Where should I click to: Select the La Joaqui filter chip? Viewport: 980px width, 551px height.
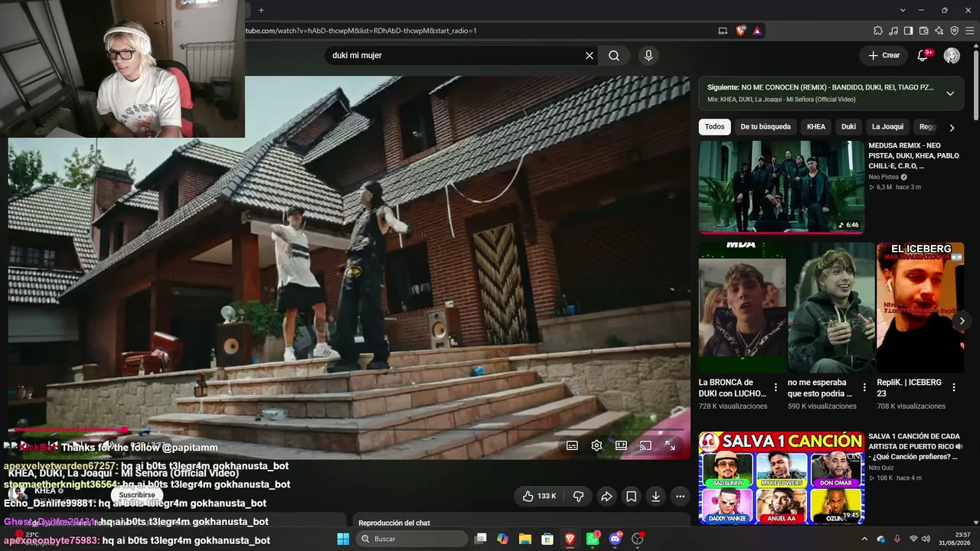pyautogui.click(x=887, y=127)
